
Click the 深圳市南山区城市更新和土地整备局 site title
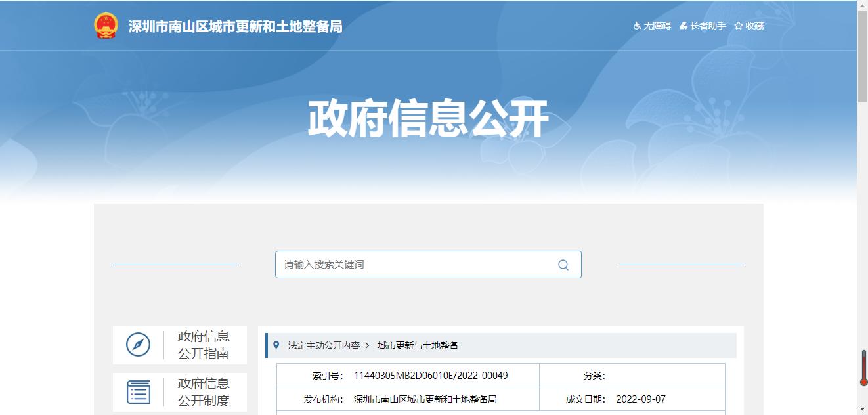click(x=235, y=27)
